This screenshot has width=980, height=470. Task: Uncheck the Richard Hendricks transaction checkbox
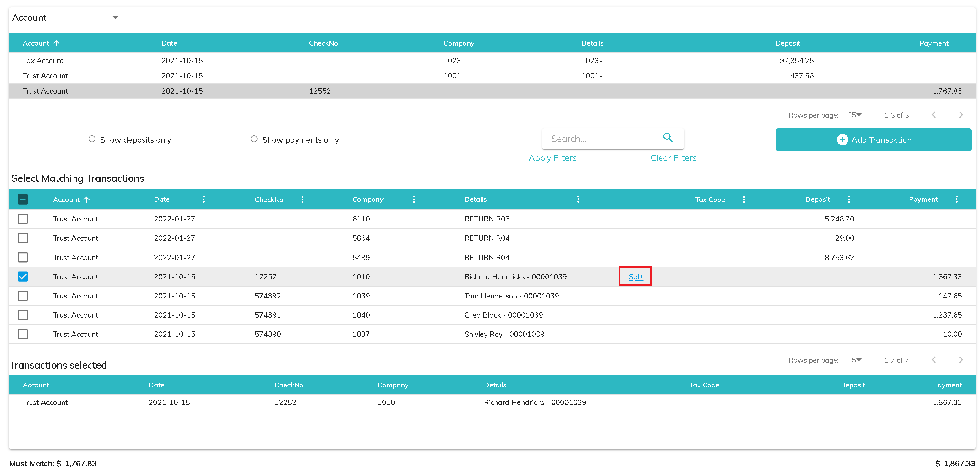23,276
